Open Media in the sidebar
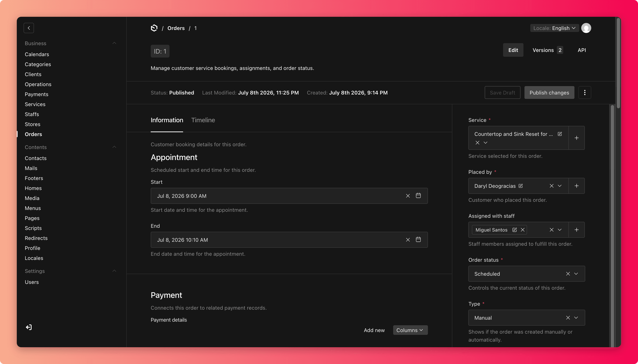This screenshot has width=638, height=364. tap(32, 198)
